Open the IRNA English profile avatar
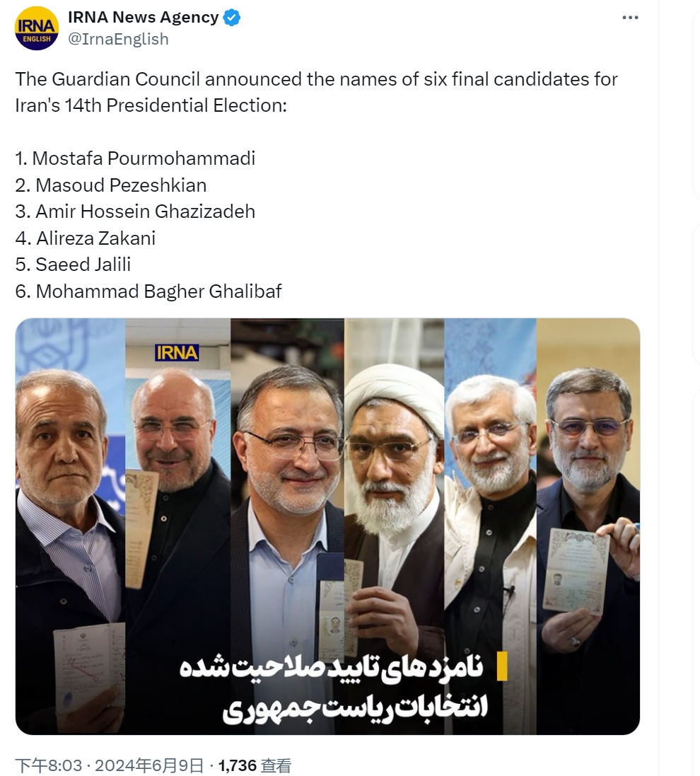 click(37, 28)
